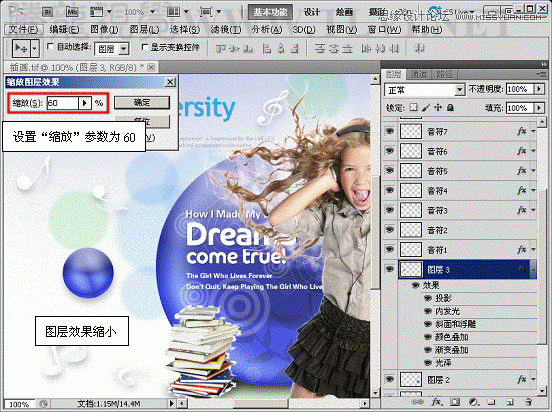The width and height of the screenshot is (552, 412).
Task: Open the 图层(L) menu
Action: tap(144, 30)
